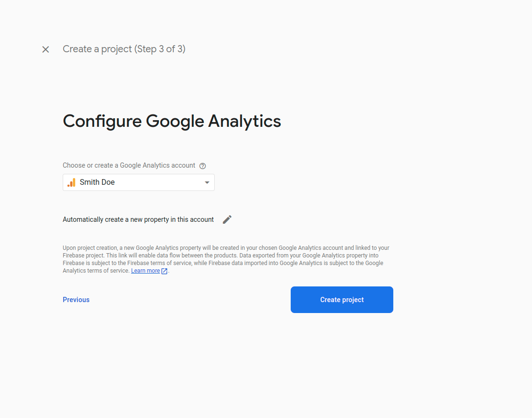532x418 pixels.
Task: Click the Create a project step 3 header
Action: (x=124, y=49)
